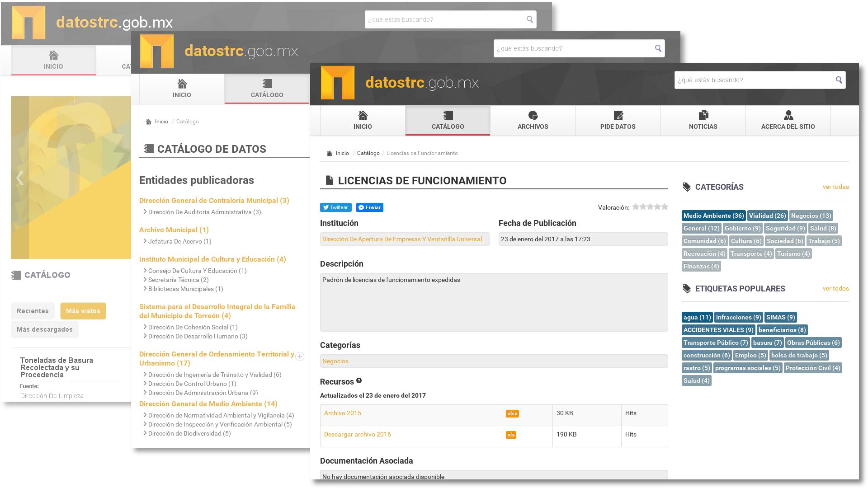Click the Pide Datos pencil icon
The width and height of the screenshot is (868, 488).
(618, 115)
